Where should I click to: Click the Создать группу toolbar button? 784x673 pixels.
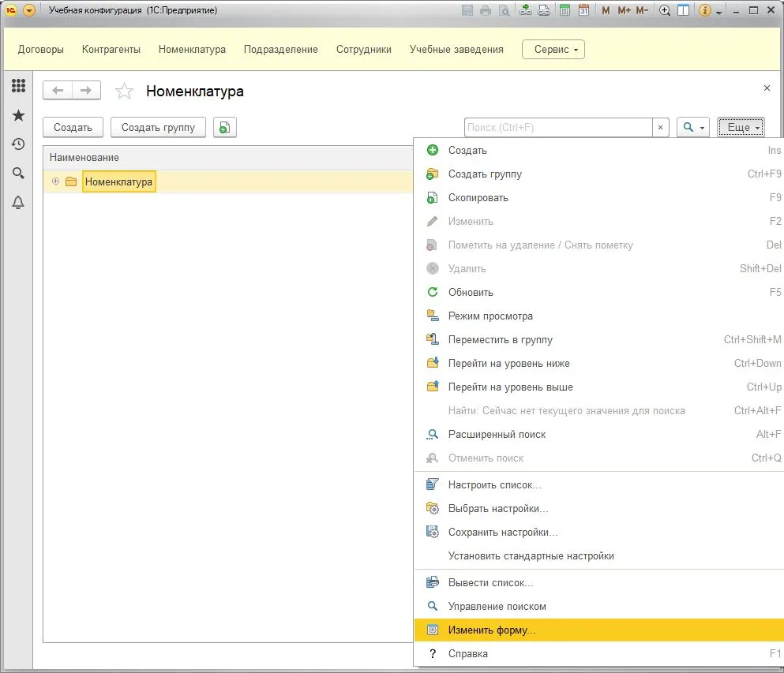point(158,127)
